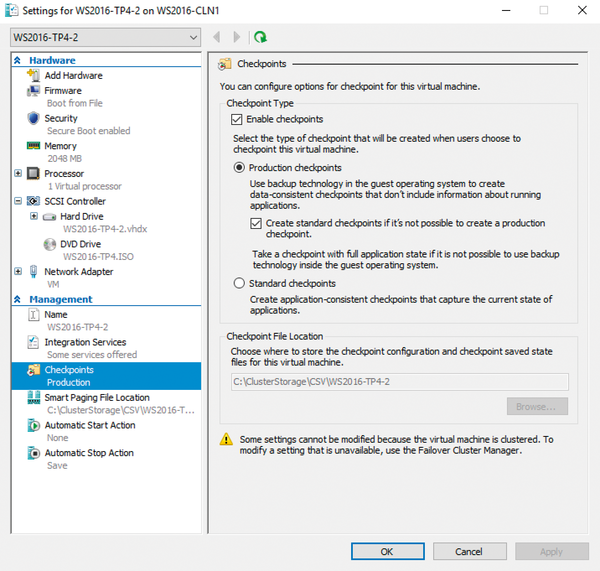Click the Smart Paging File Location icon
The width and height of the screenshot is (600, 571).
(33, 397)
